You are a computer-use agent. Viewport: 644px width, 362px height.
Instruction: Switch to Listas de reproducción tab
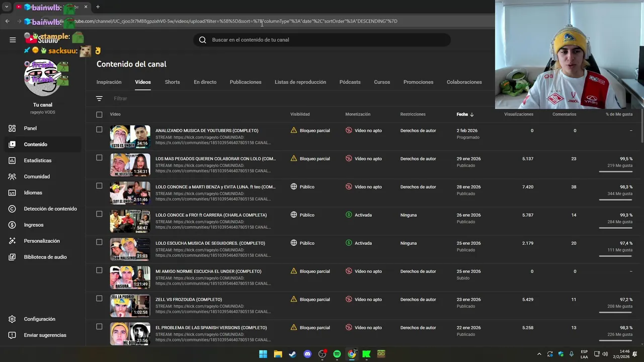(300, 82)
